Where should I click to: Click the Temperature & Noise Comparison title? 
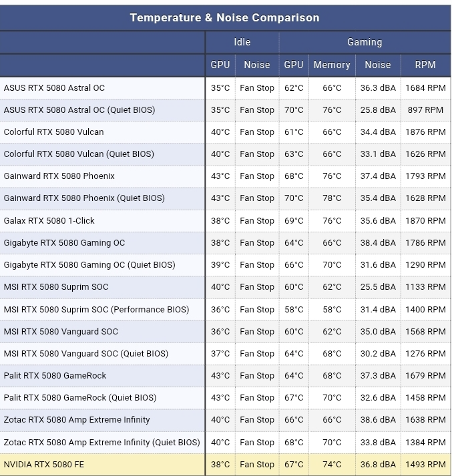pos(224,17)
